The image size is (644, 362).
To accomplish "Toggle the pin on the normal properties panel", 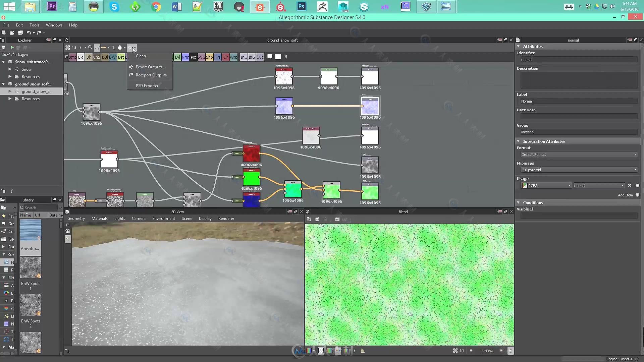I will click(x=630, y=40).
